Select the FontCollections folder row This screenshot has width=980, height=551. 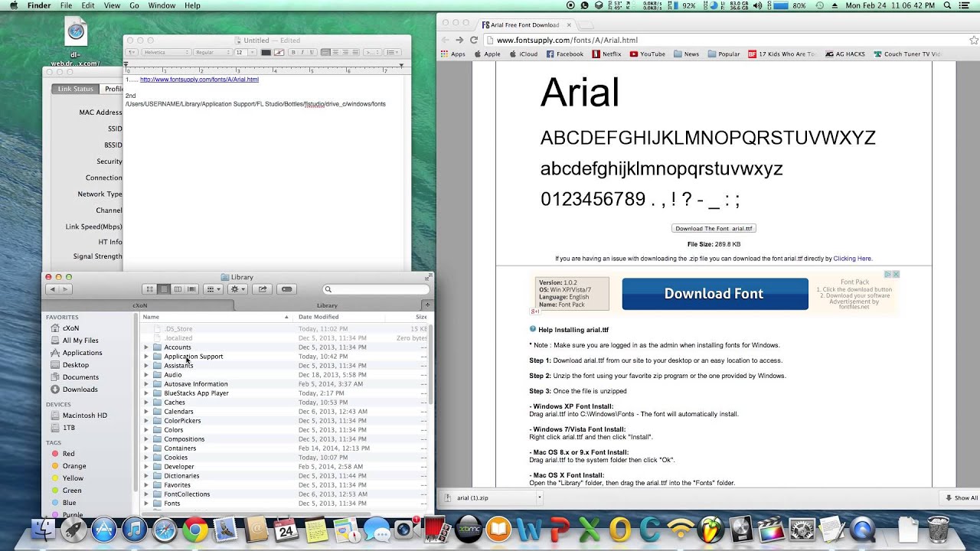click(283, 494)
